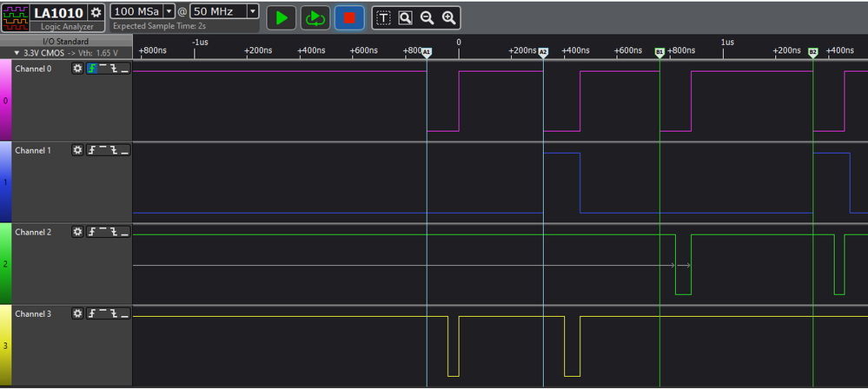The height and width of the screenshot is (389, 868).
Task: Stop the capture with red square button
Action: (x=349, y=17)
